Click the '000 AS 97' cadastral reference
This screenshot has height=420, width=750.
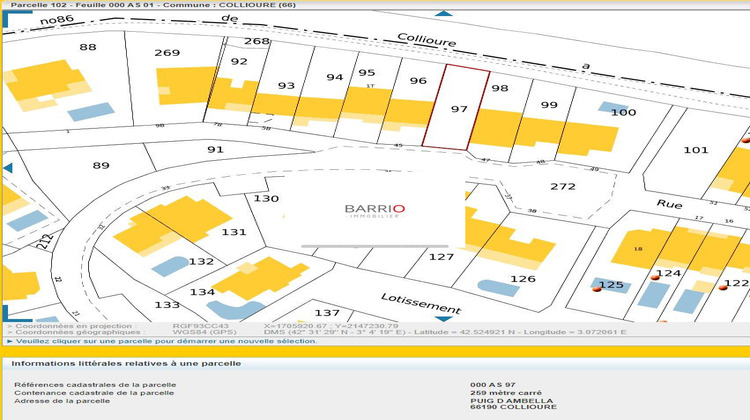pos(493,385)
